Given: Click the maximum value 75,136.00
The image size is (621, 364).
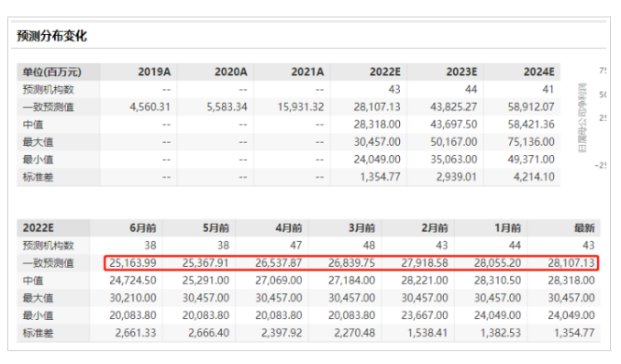Looking at the screenshot, I should 531,142.
